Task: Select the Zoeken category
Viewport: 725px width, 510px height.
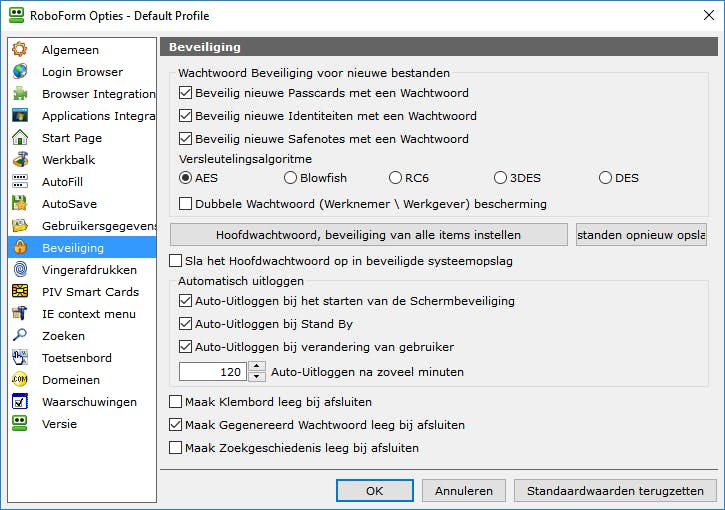Action: (82, 336)
